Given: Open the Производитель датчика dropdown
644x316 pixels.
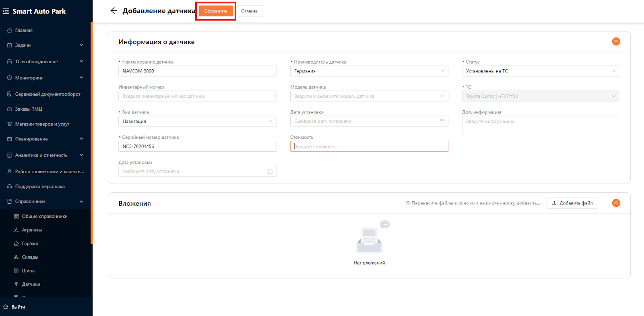Looking at the screenshot, I should tap(369, 71).
